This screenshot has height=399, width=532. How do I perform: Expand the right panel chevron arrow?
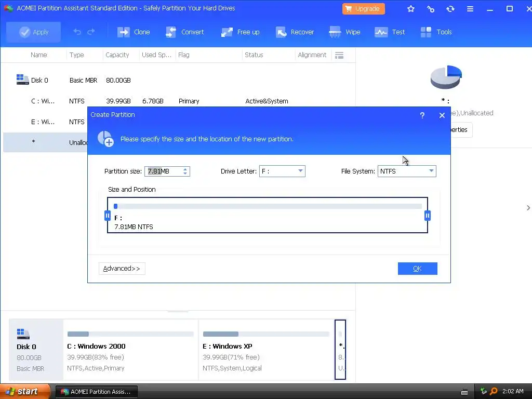[x=528, y=208]
